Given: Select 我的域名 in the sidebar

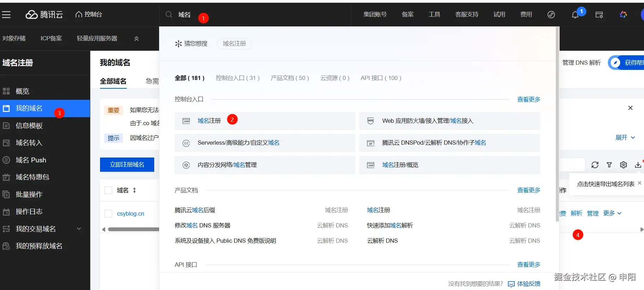Looking at the screenshot, I should coord(45,108).
